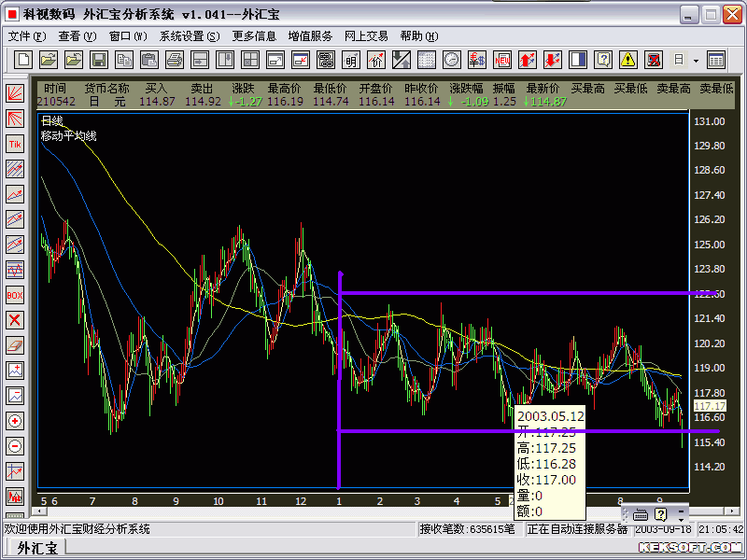Image resolution: width=747 pixels, height=560 pixels.
Task: Open the 窗口(W) menu
Action: click(x=128, y=36)
